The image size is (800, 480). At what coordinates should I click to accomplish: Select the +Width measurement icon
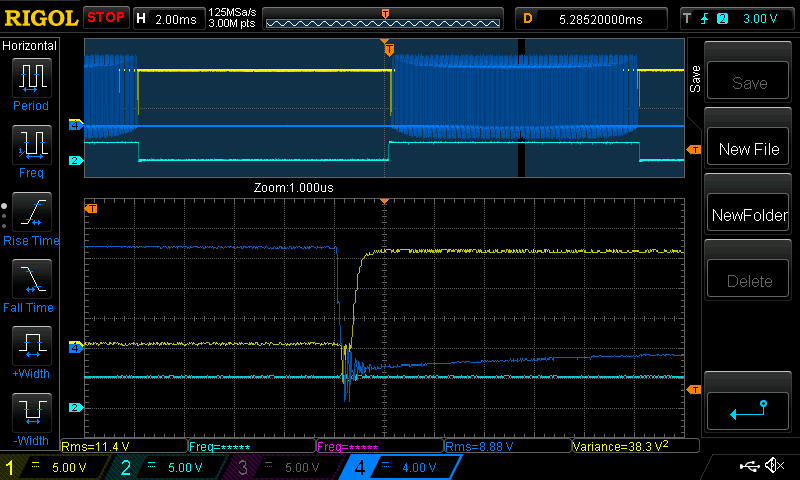coord(31,346)
